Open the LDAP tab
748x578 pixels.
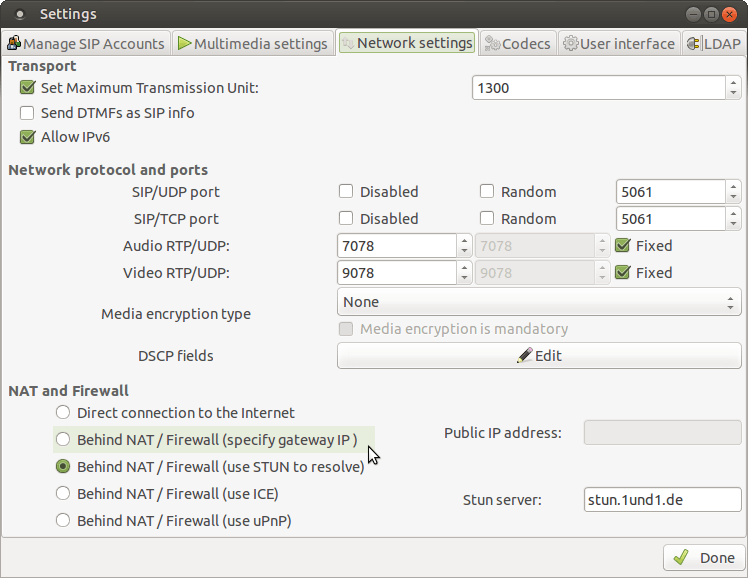(x=714, y=43)
